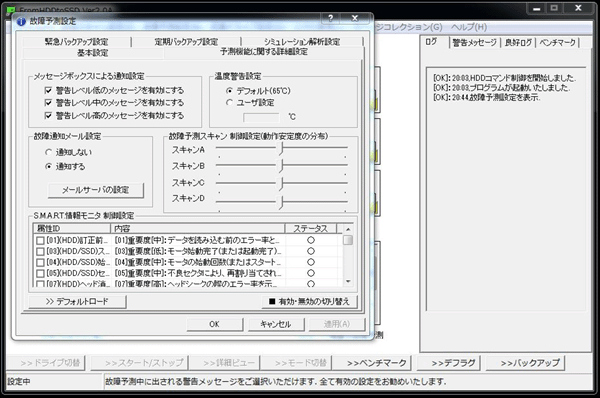Switch to 緊急バックアップ設定 tab
This screenshot has height=398, width=600.
coord(77,42)
